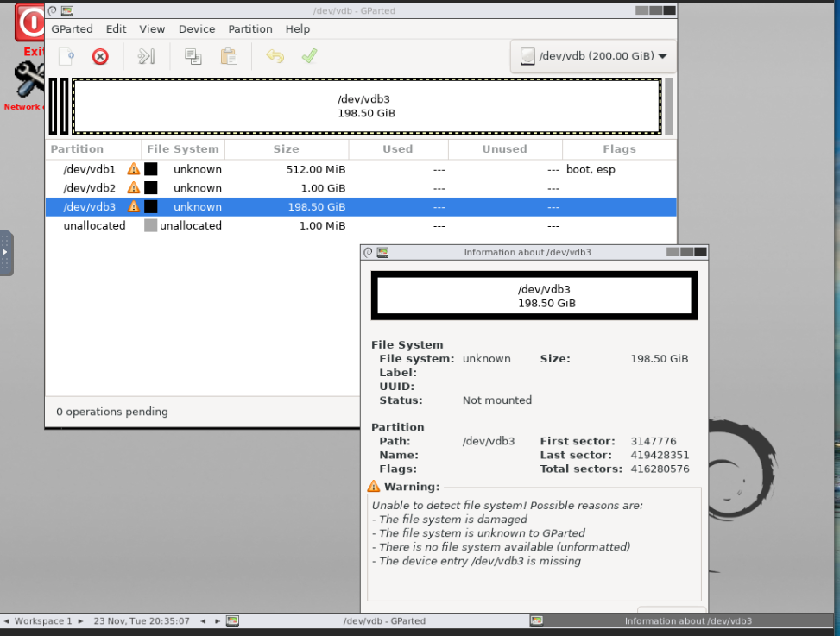Viewport: 840px width, 636px height.
Task: Select the highlighted /dev/vdb3 partition row
Action: pyautogui.click(x=361, y=206)
